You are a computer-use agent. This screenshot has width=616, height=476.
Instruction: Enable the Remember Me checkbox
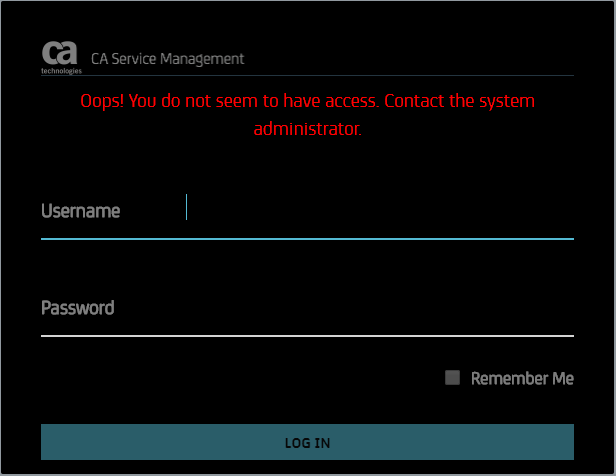pyautogui.click(x=452, y=378)
